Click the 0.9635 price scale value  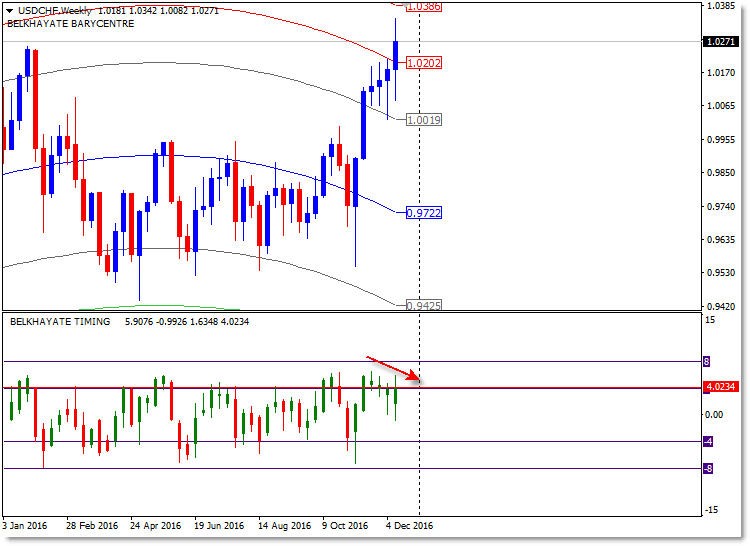[x=721, y=240]
